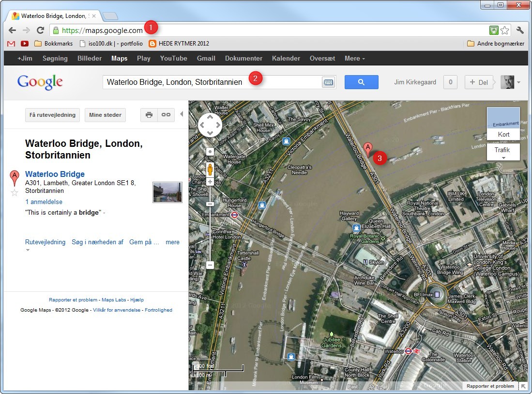Collapse the left side panel arrow
The image size is (532, 394).
[x=182, y=114]
